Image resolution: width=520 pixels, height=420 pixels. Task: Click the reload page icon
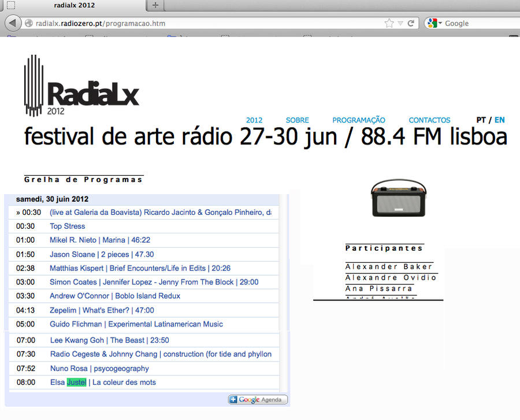point(411,23)
